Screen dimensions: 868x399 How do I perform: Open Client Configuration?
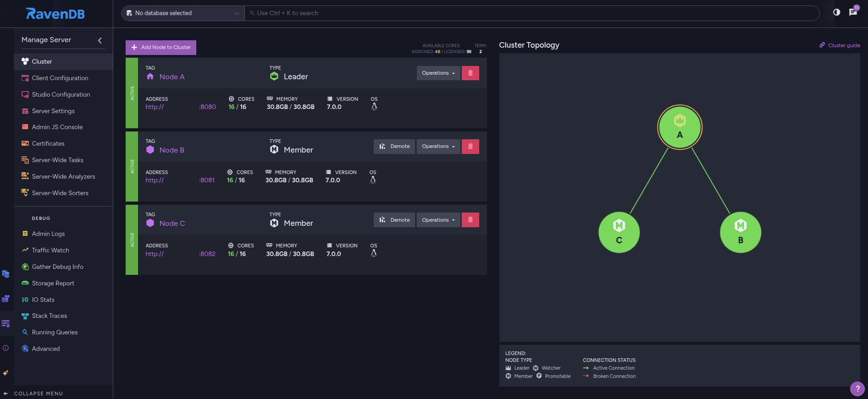(x=63, y=78)
